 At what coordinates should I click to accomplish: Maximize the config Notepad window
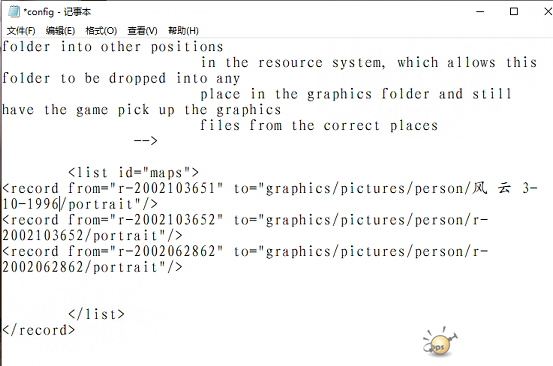click(x=514, y=12)
